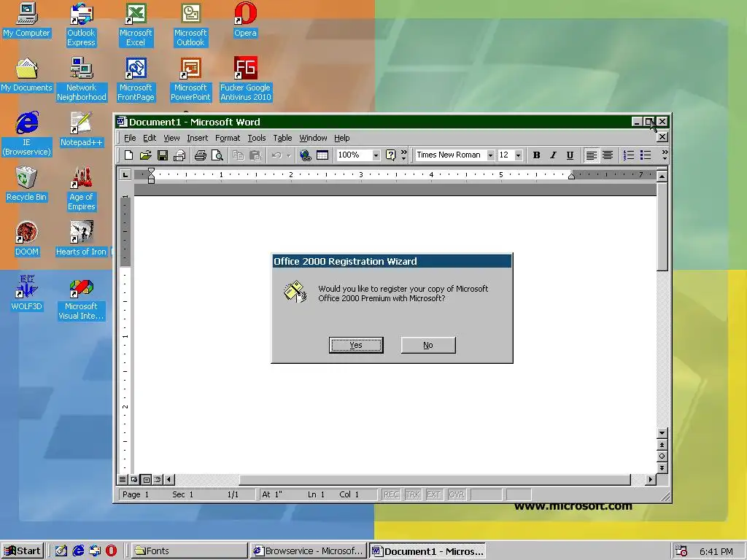Click the Office Assistant help icon
This screenshot has height=560, width=747.
[x=391, y=155]
